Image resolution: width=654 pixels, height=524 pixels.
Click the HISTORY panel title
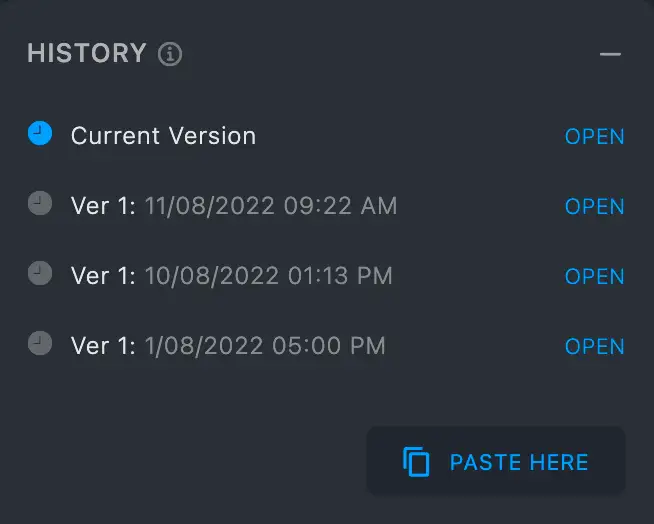[87, 53]
